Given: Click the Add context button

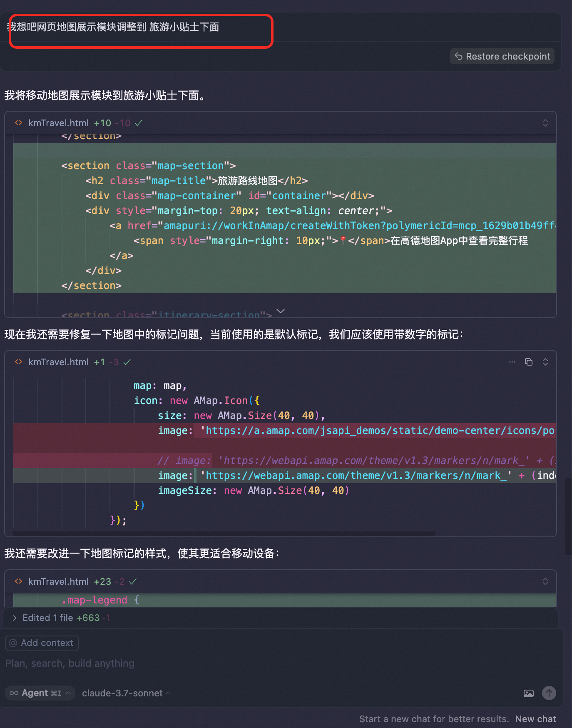Looking at the screenshot, I should [x=42, y=643].
